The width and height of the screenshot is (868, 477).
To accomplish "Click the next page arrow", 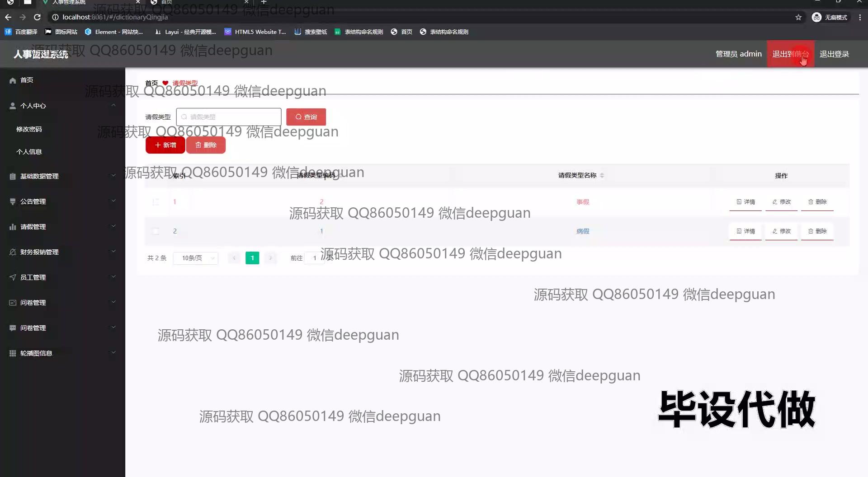I will click(x=270, y=258).
